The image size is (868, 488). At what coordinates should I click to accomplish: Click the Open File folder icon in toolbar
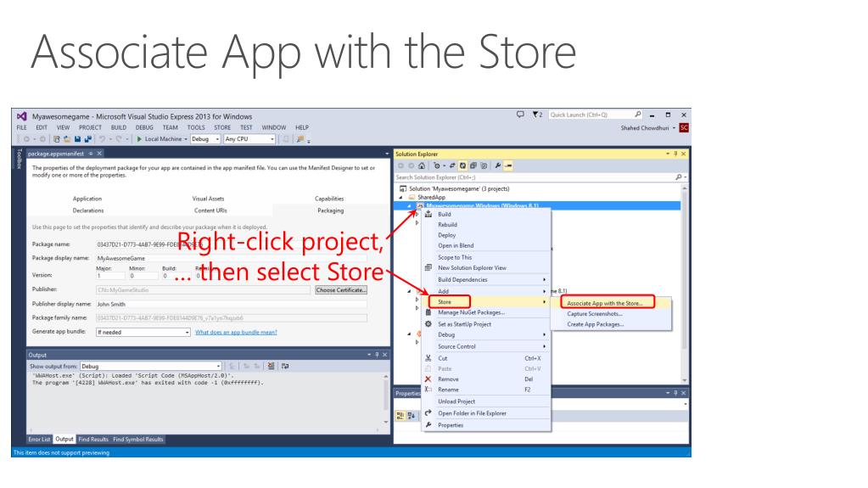click(x=67, y=139)
